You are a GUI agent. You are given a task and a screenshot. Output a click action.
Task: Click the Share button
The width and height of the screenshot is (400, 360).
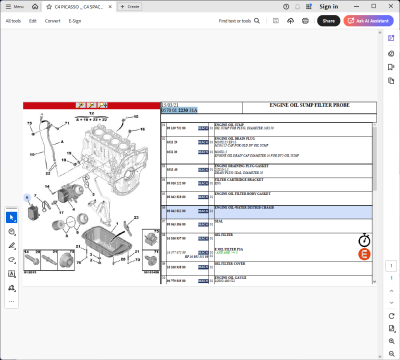click(x=329, y=21)
